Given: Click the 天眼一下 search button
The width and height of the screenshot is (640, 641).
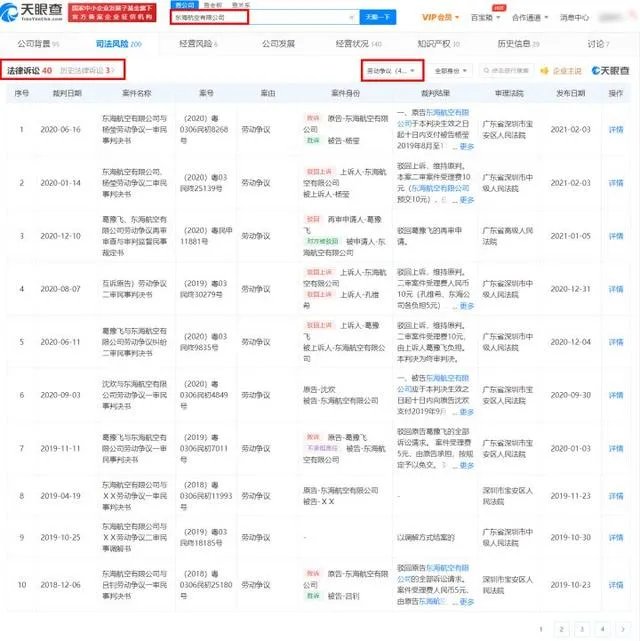Looking at the screenshot, I should point(378,17).
